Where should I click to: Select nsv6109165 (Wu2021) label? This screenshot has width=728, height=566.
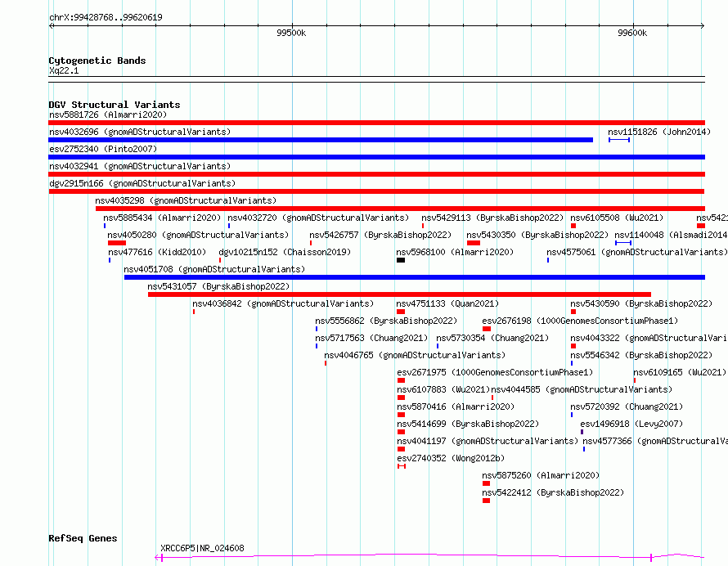point(680,372)
